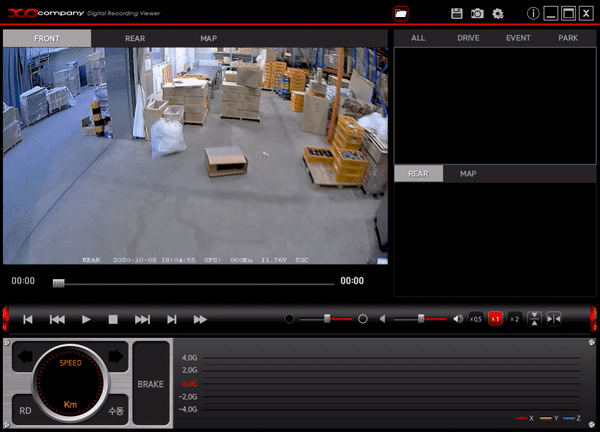Select the REAR tab in the sub viewer
This screenshot has height=432, width=600.
[x=419, y=174]
